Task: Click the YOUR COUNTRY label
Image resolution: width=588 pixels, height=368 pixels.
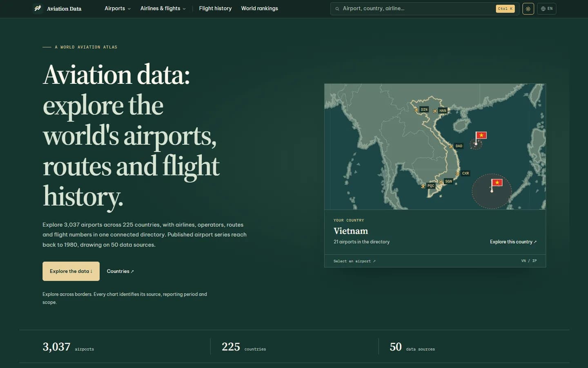Action: coord(349,220)
